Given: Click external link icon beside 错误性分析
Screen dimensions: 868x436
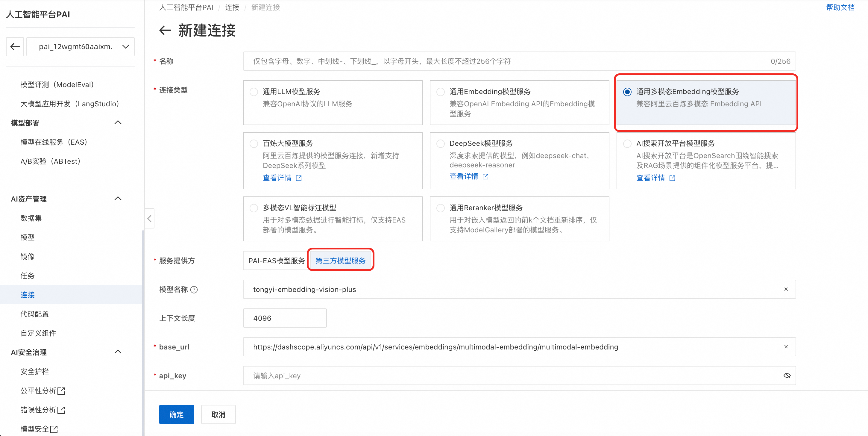Looking at the screenshot, I should [x=61, y=410].
